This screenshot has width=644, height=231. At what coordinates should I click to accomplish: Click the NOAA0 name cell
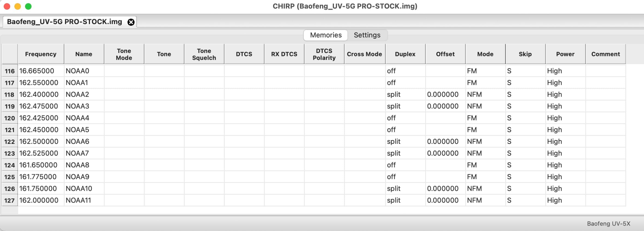(x=84, y=71)
